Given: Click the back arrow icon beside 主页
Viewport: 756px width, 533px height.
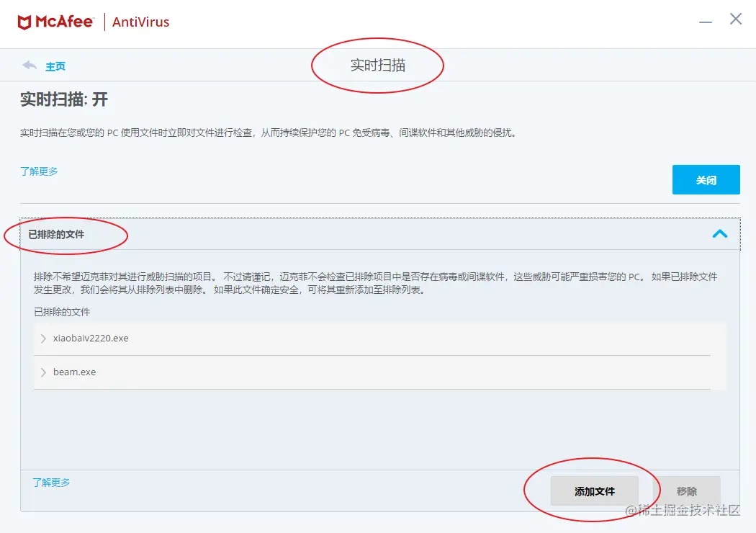Looking at the screenshot, I should click(30, 65).
